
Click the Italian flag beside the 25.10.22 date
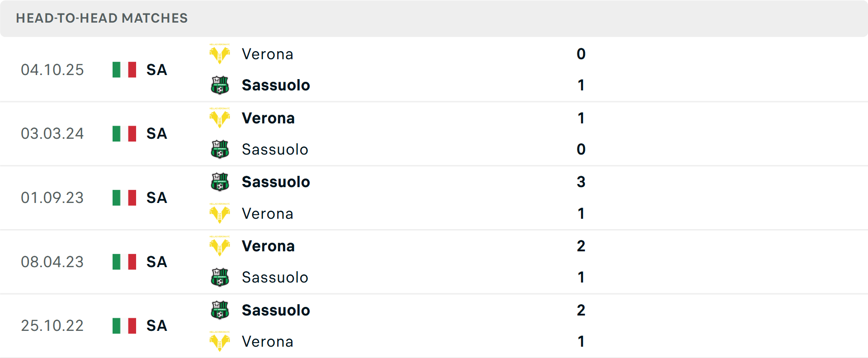click(x=124, y=325)
